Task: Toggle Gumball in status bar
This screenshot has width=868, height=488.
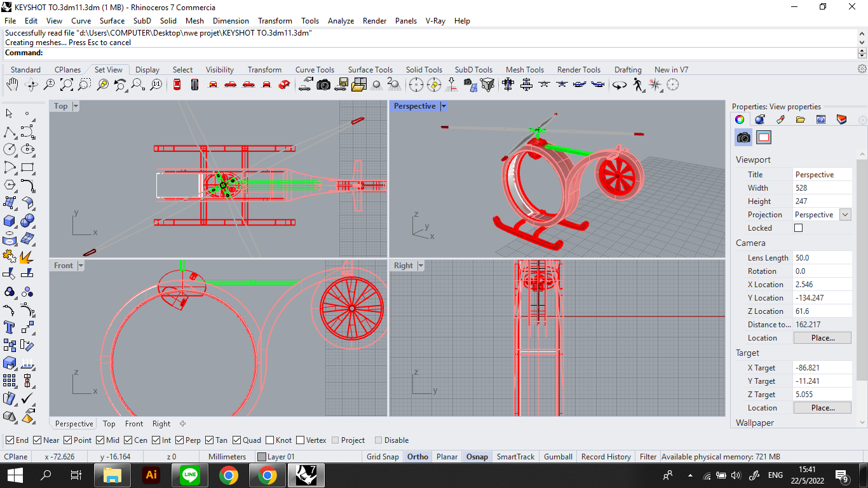Action: 558,457
